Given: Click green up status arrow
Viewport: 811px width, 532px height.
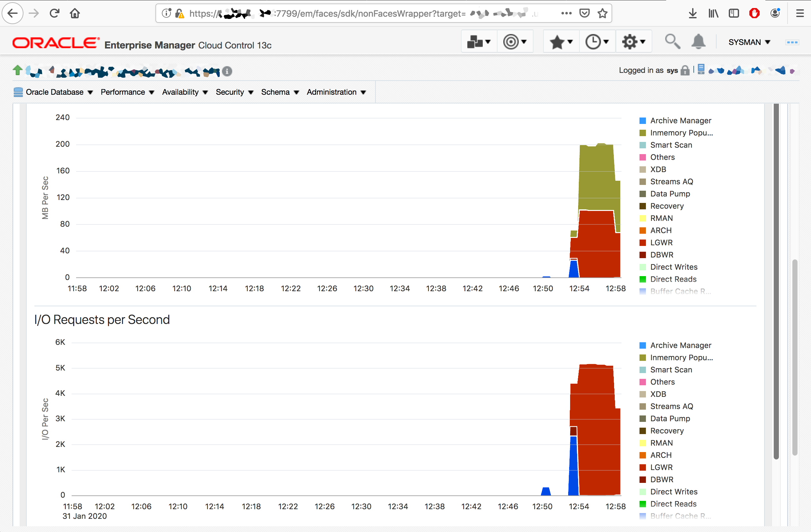Looking at the screenshot, I should click(x=18, y=70).
